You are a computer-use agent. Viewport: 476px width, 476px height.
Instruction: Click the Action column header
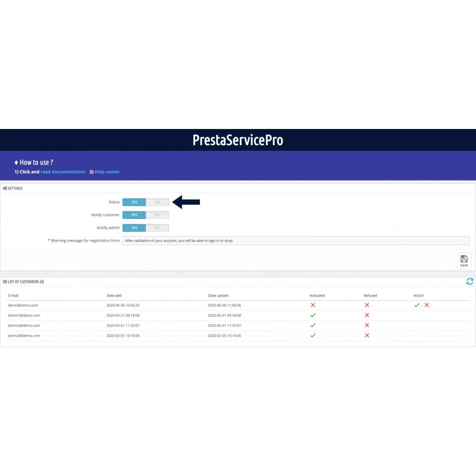(x=418, y=296)
